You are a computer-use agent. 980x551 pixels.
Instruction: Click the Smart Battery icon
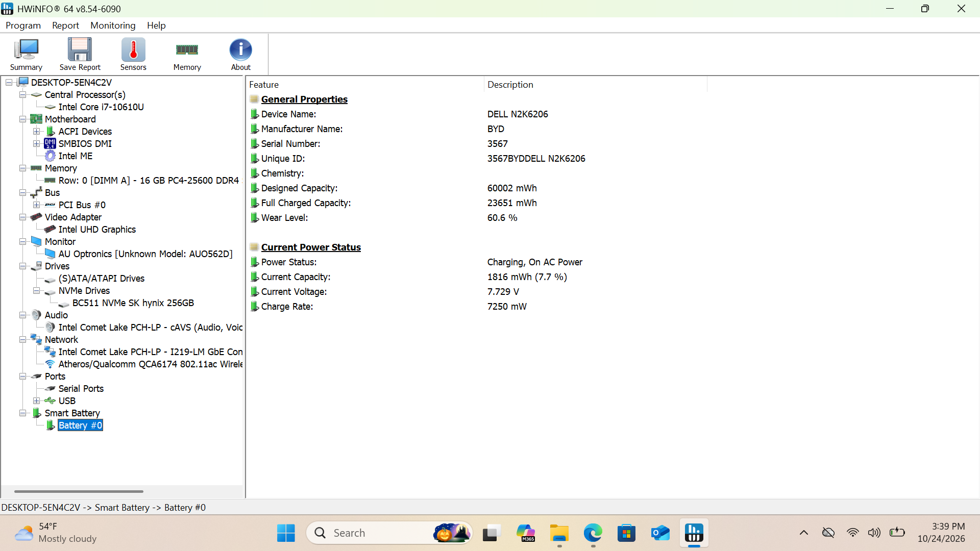click(x=37, y=413)
